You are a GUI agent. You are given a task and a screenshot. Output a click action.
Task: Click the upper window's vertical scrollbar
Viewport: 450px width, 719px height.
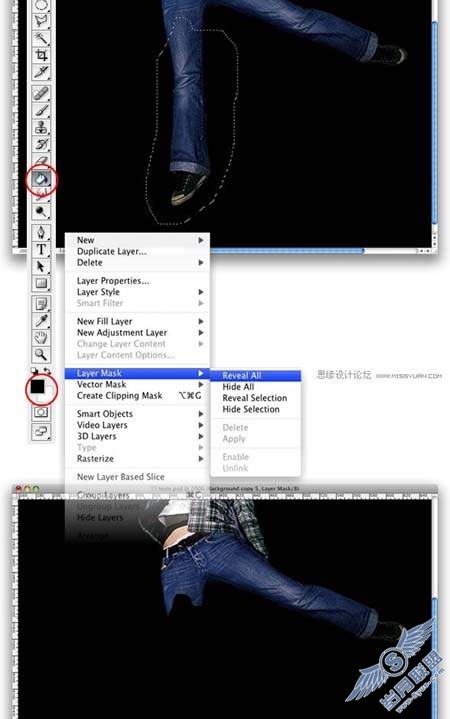click(434, 122)
